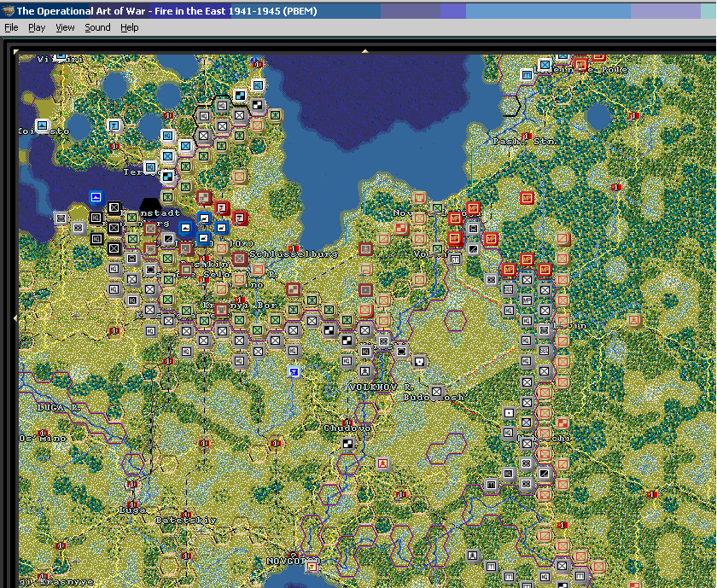Click the Os'mino town label

tap(43, 438)
